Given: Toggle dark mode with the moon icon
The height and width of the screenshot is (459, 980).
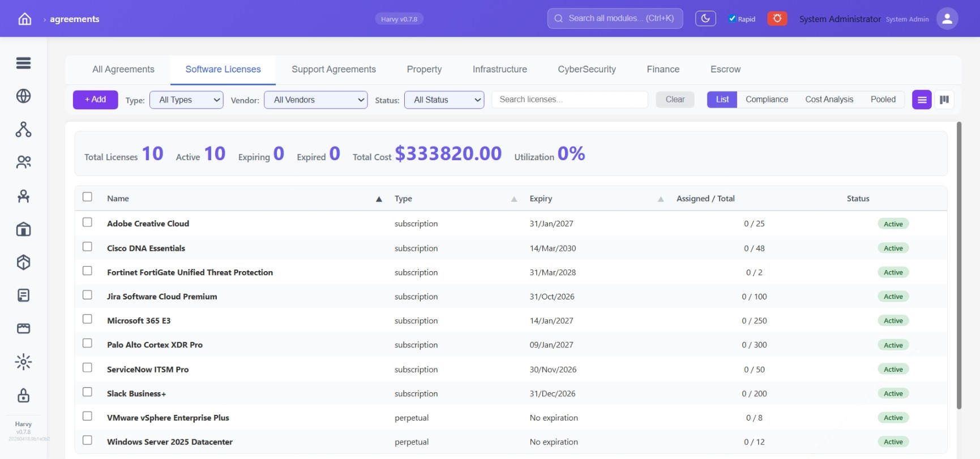Looking at the screenshot, I should coord(705,19).
